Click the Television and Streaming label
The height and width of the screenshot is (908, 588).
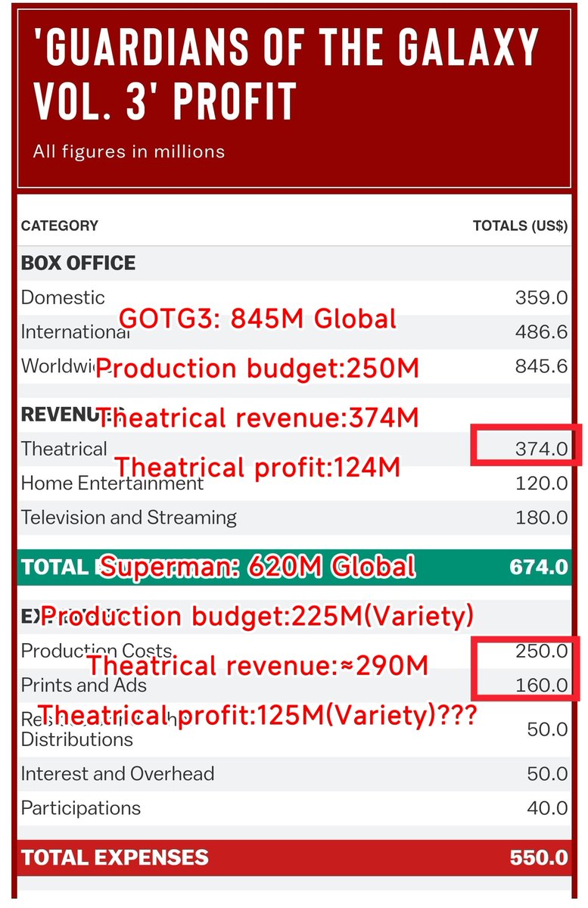[x=129, y=518]
